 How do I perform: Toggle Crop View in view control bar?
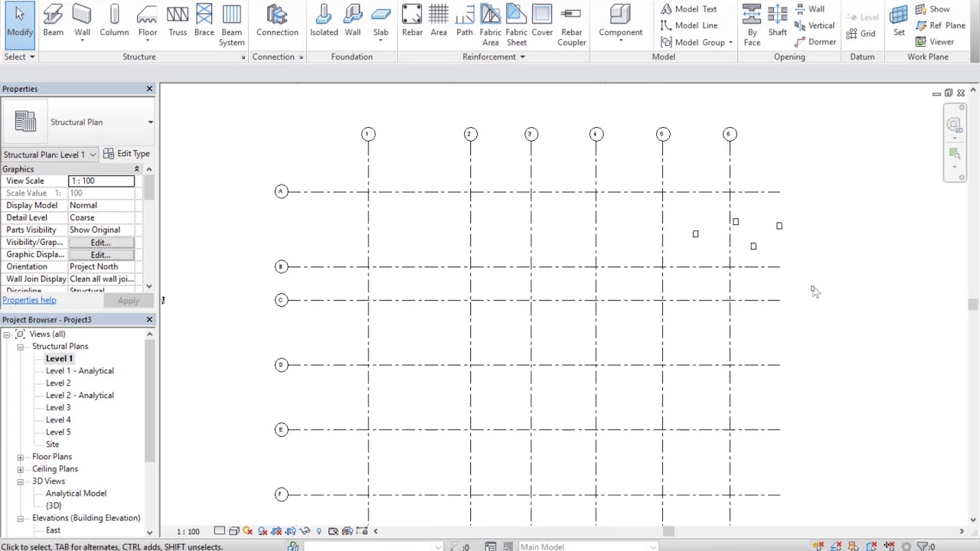pyautogui.click(x=276, y=531)
